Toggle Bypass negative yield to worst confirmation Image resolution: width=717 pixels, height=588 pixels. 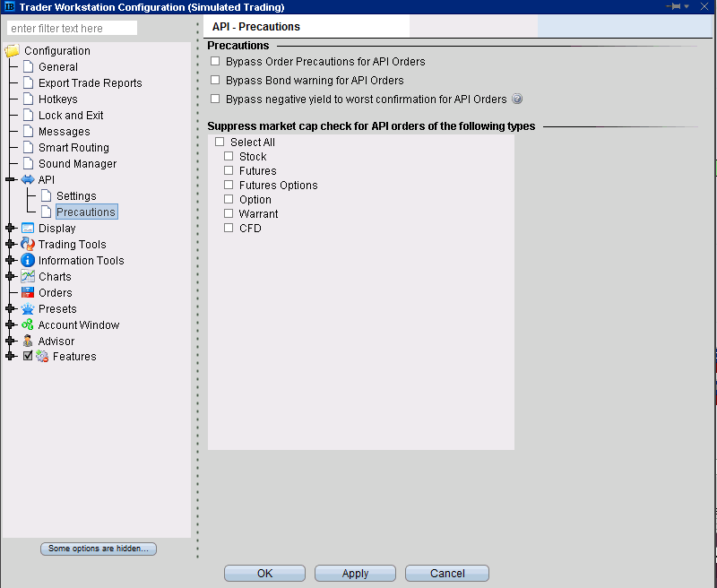pos(215,99)
